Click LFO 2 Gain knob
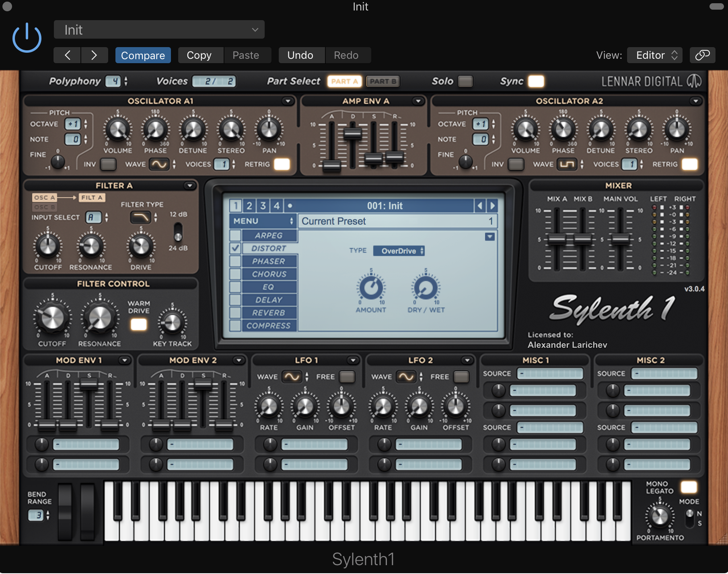 coord(419,406)
